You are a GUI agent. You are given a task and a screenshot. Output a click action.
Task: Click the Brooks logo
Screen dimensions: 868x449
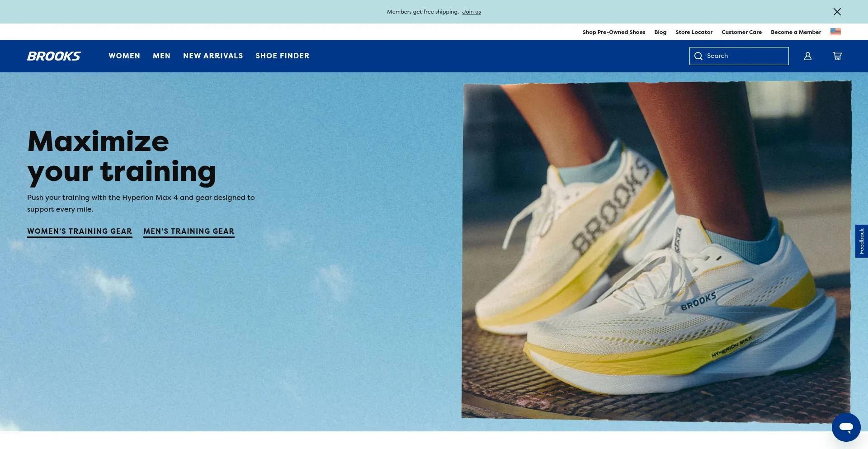point(54,56)
